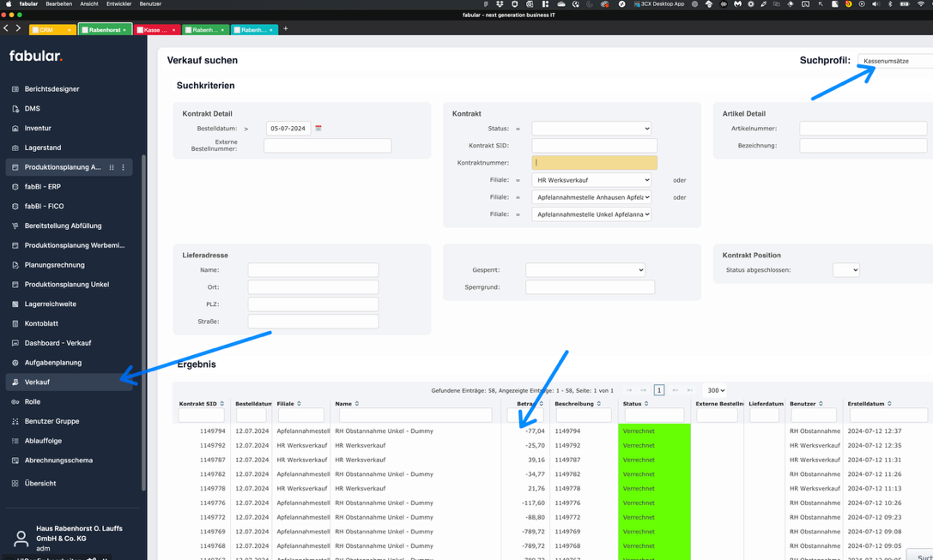933x560 pixels.
Task: Open Dashboard - Verkauf in sidebar
Action: pos(58,343)
